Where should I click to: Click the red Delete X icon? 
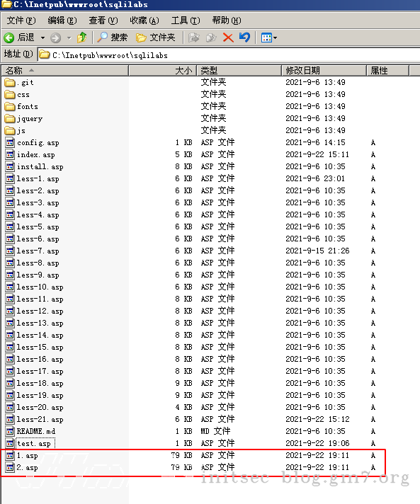tap(228, 38)
